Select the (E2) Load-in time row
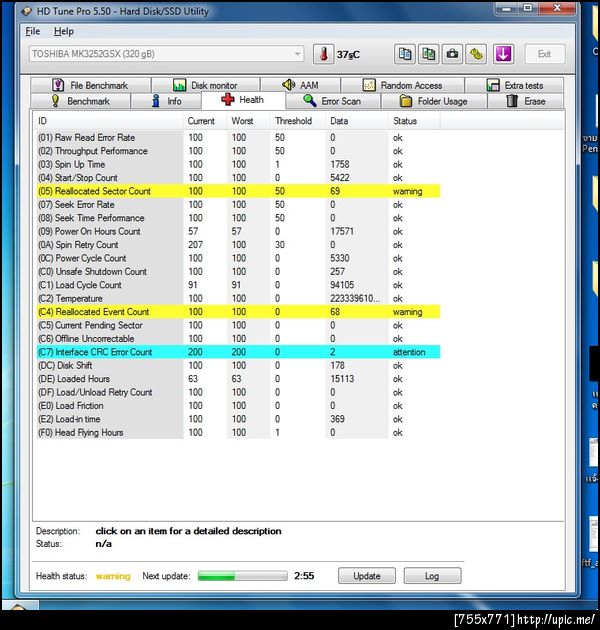The height and width of the screenshot is (630, 600). (x=238, y=419)
